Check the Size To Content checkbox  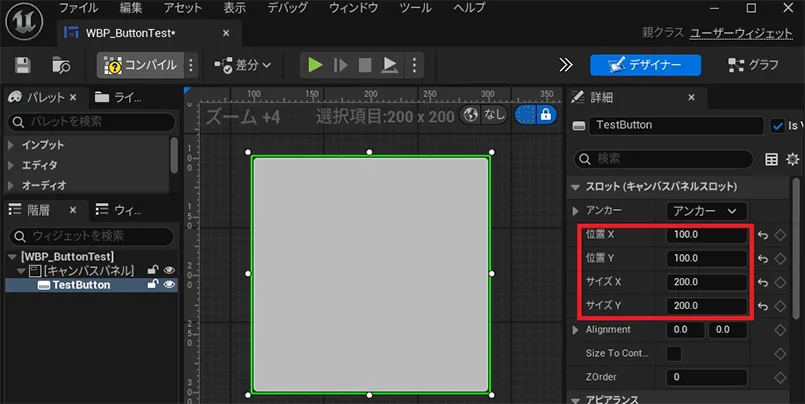pyautogui.click(x=674, y=353)
